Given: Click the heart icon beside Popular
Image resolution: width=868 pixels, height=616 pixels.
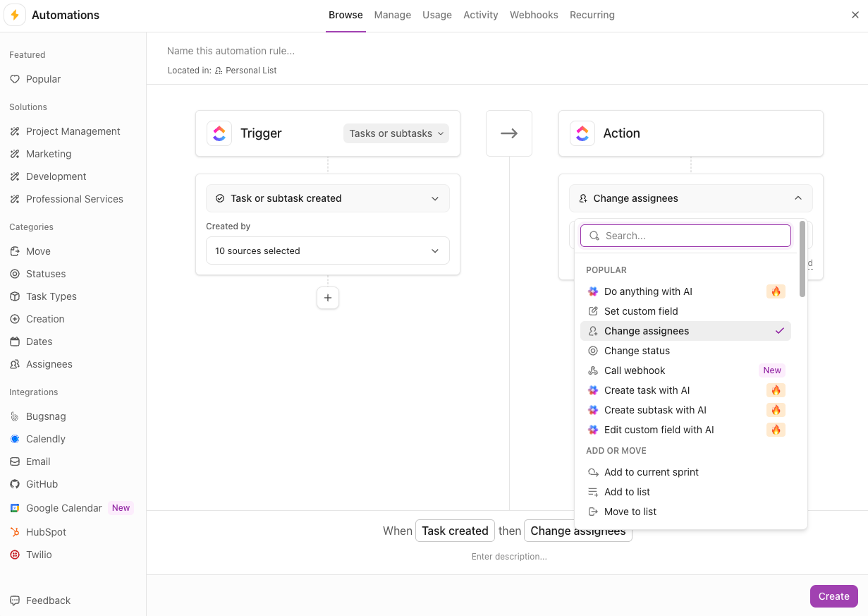Looking at the screenshot, I should click(14, 79).
